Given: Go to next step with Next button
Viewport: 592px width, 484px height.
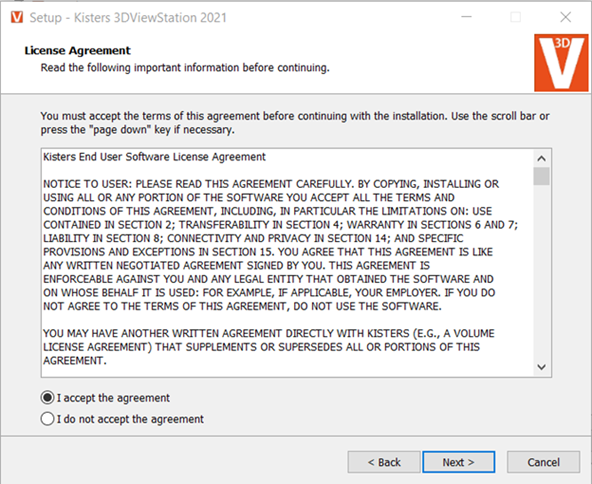Looking at the screenshot, I should [x=458, y=462].
